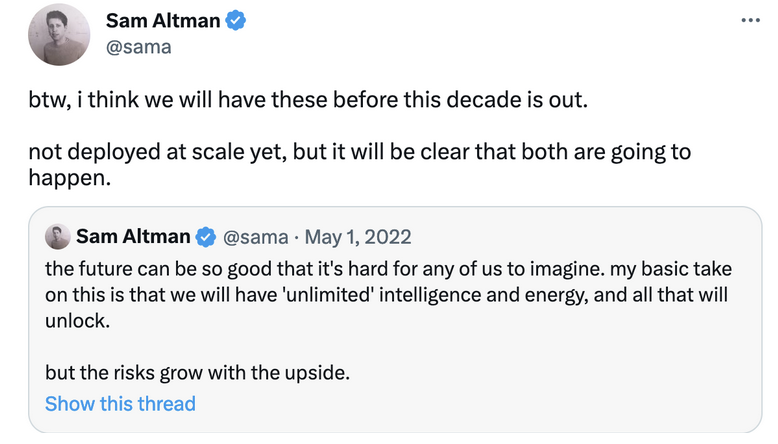Open the tweet's three-dot more options menu
778x444 pixels.
click(x=750, y=20)
